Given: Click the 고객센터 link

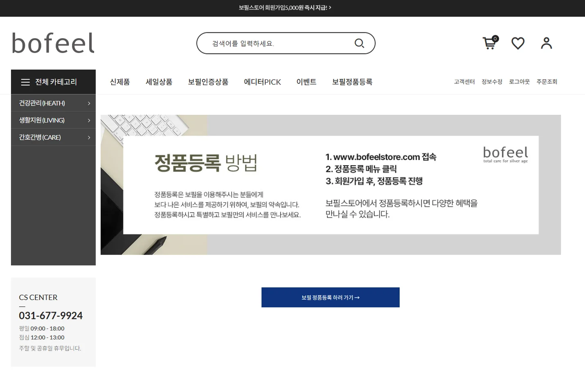Looking at the screenshot, I should pos(464,82).
